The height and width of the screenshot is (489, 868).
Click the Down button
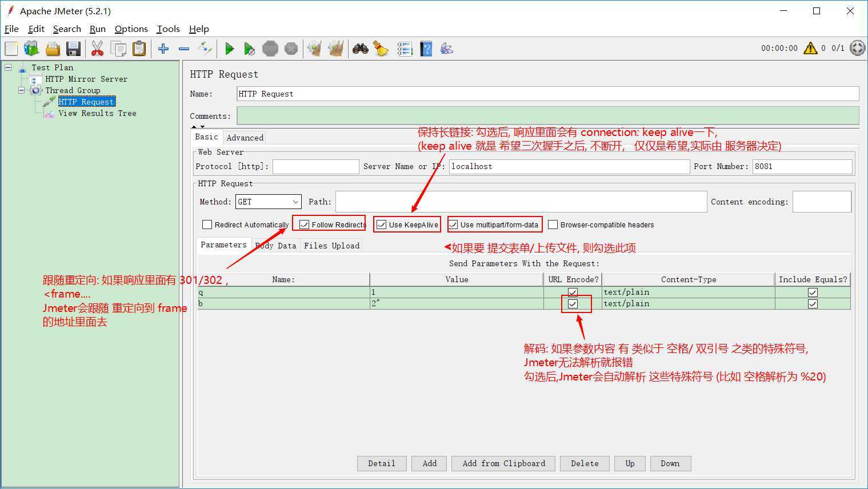670,463
